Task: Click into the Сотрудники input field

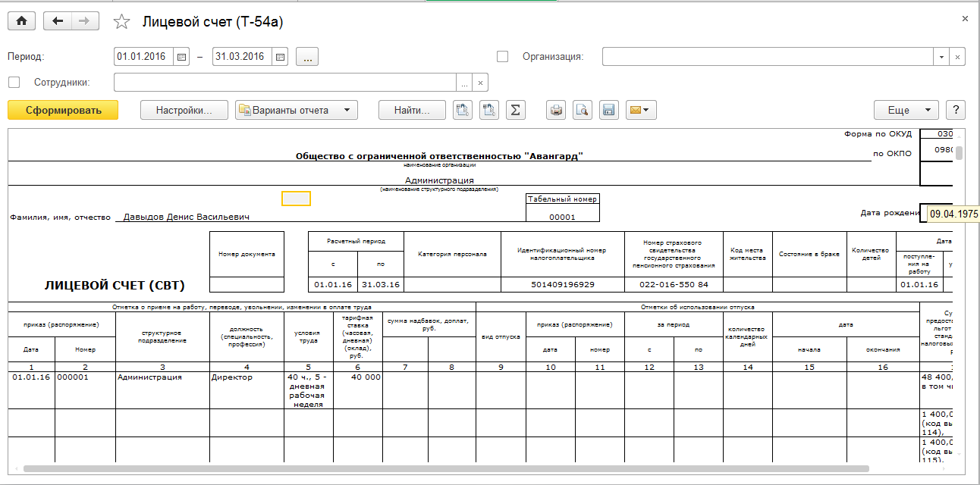Action: 284,83
